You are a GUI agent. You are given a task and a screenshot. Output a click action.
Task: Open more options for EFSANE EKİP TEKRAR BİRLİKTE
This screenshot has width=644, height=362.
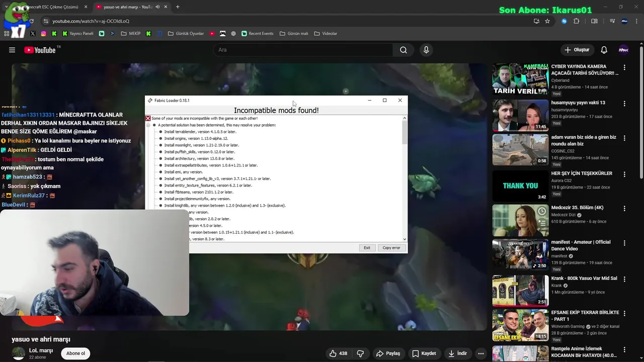(624, 313)
